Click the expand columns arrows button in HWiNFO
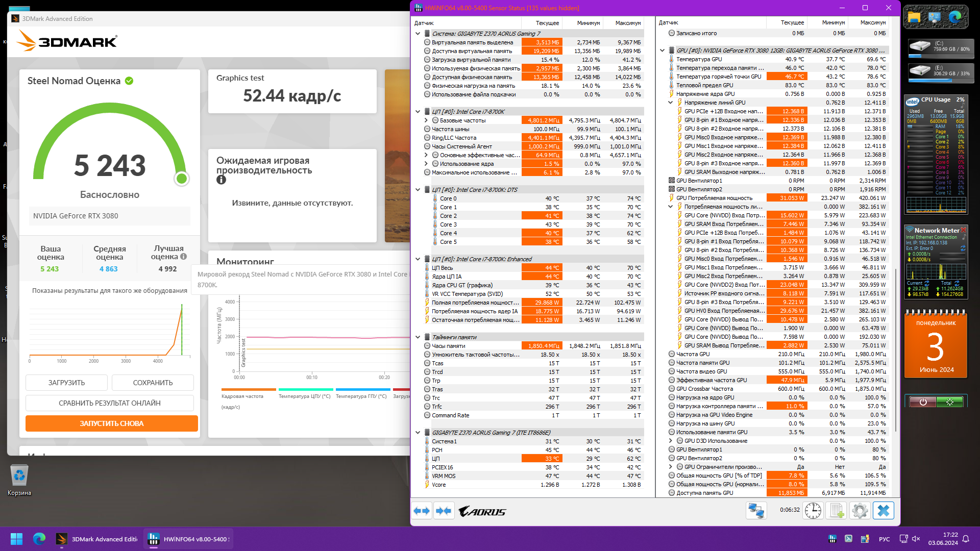 tap(422, 511)
